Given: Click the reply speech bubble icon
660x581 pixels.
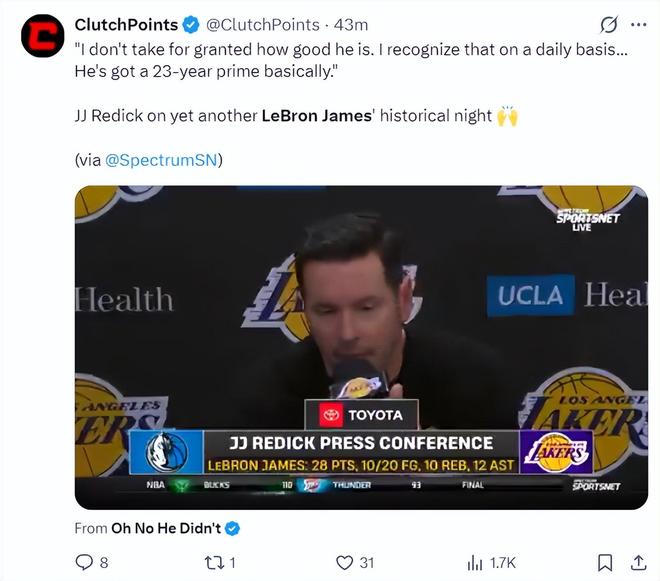Looking at the screenshot, I should click(84, 562).
